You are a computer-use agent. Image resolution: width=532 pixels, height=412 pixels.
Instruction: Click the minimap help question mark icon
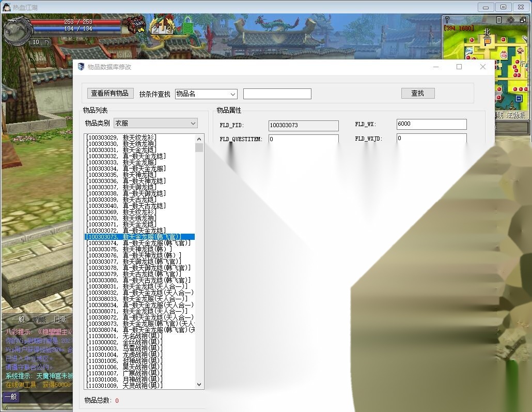tap(447, 20)
